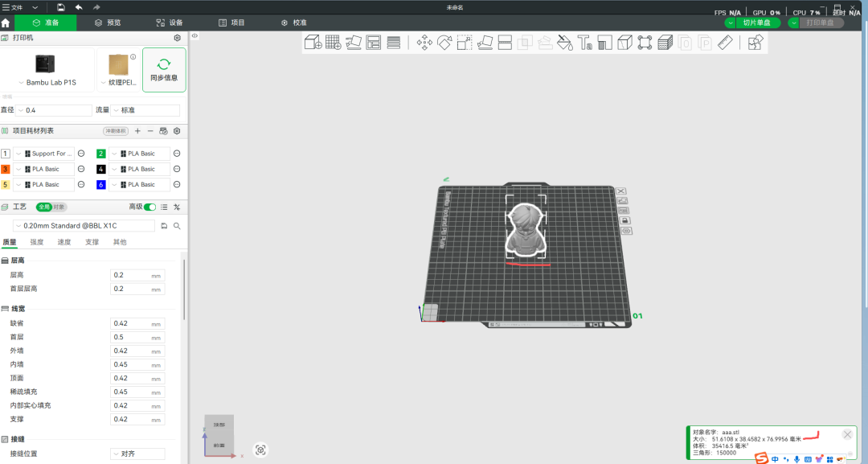Open the Seam painting cube tool
Viewport: 868px width, 464px height.
(x=625, y=42)
